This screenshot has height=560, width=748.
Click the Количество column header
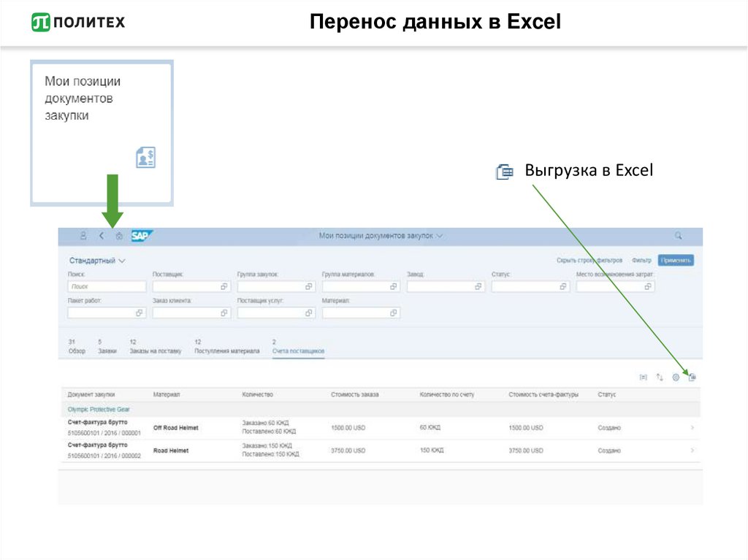258,394
